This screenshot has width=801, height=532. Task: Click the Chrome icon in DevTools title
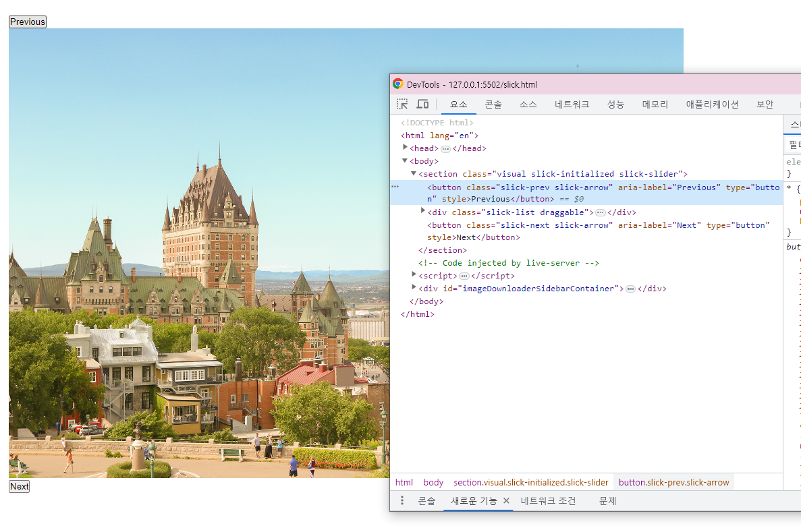pyautogui.click(x=398, y=84)
